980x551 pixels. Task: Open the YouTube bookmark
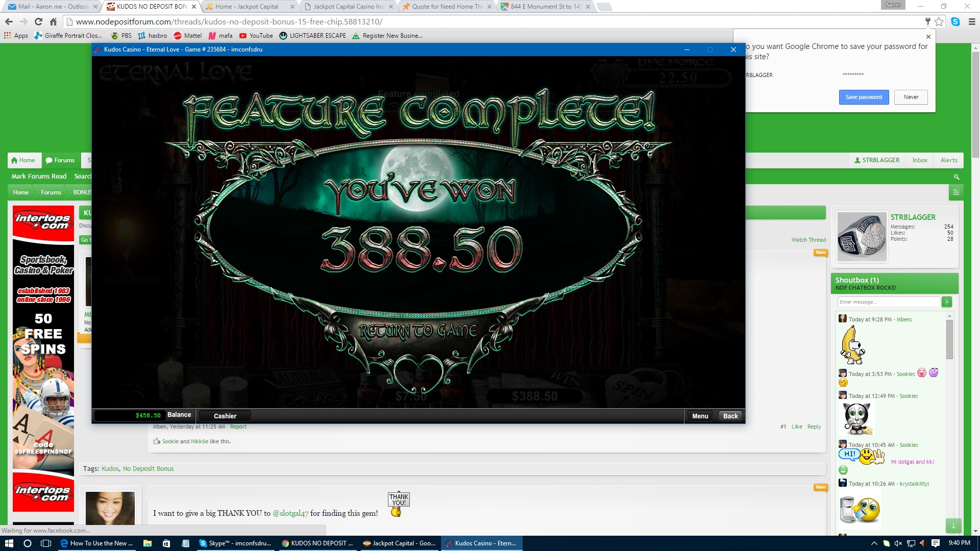click(256, 36)
